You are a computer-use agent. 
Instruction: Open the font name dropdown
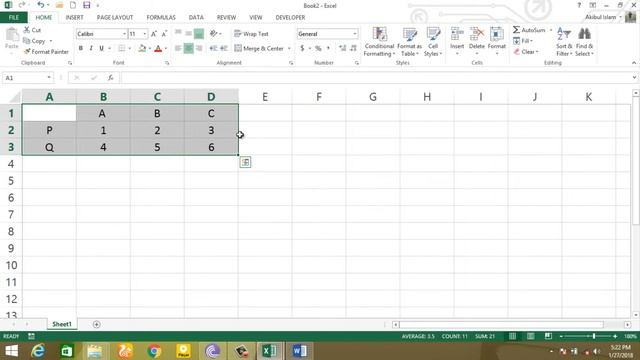click(124, 34)
